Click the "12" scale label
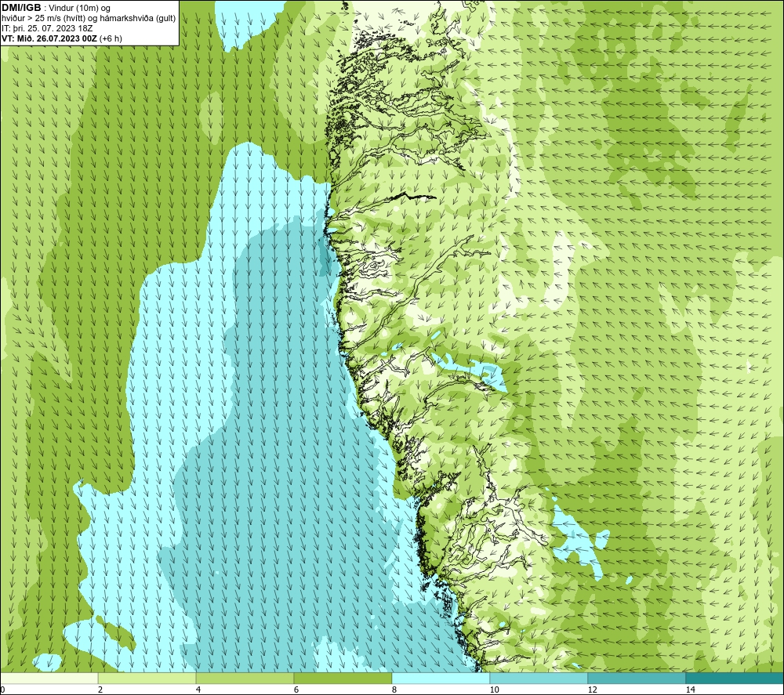This screenshot has width=784, height=695. (592, 690)
